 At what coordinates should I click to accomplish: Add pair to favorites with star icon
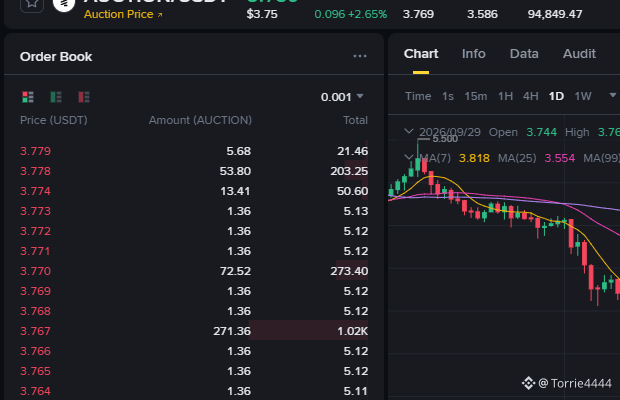pos(32,4)
